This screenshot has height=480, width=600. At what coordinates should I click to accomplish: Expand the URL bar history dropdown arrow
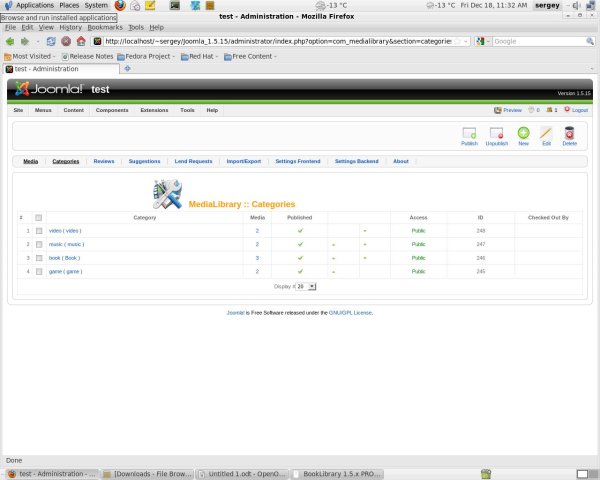point(466,41)
